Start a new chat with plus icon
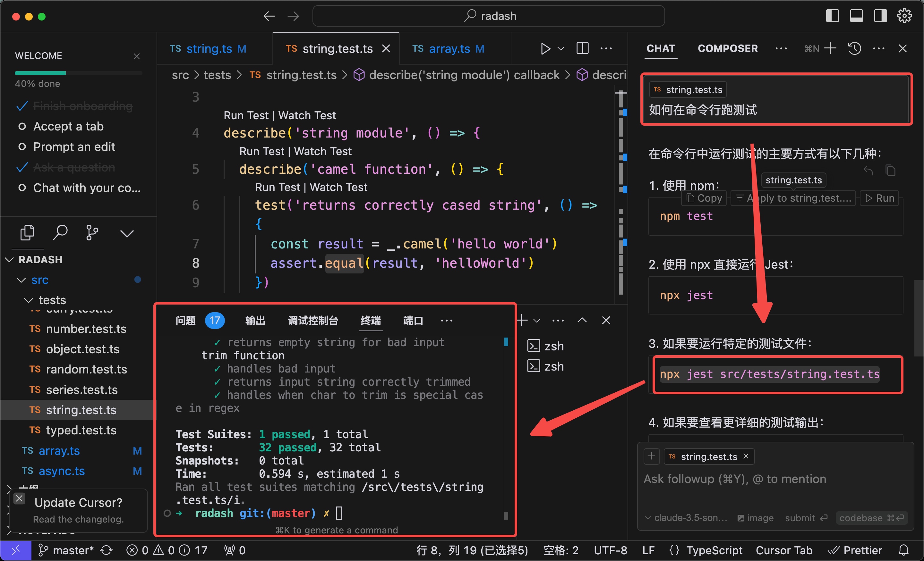This screenshot has width=924, height=561. (x=830, y=48)
